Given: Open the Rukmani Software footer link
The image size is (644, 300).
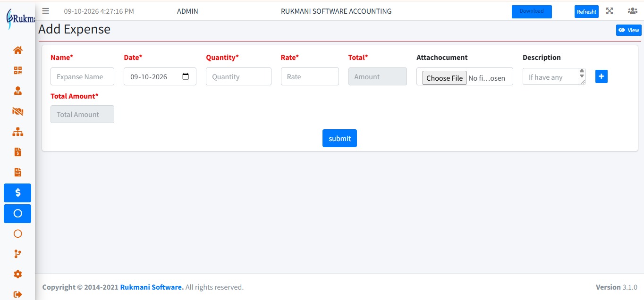Looking at the screenshot, I should [152, 287].
